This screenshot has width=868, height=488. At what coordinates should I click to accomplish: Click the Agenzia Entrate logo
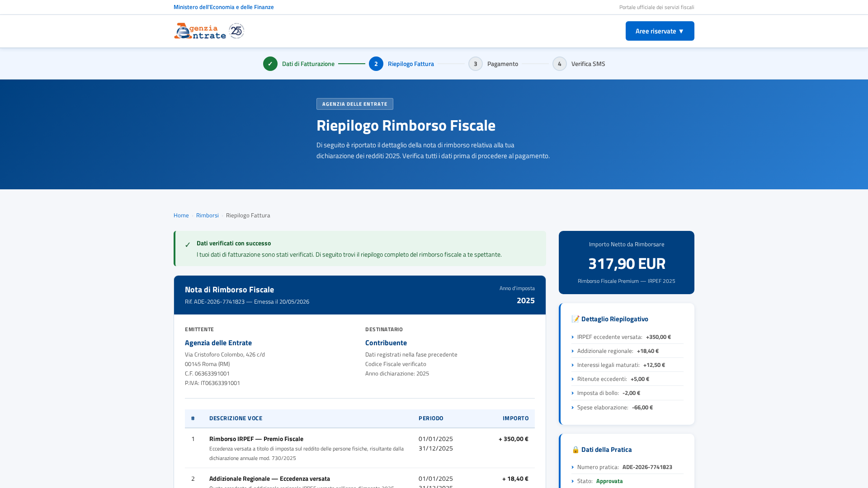tap(200, 31)
